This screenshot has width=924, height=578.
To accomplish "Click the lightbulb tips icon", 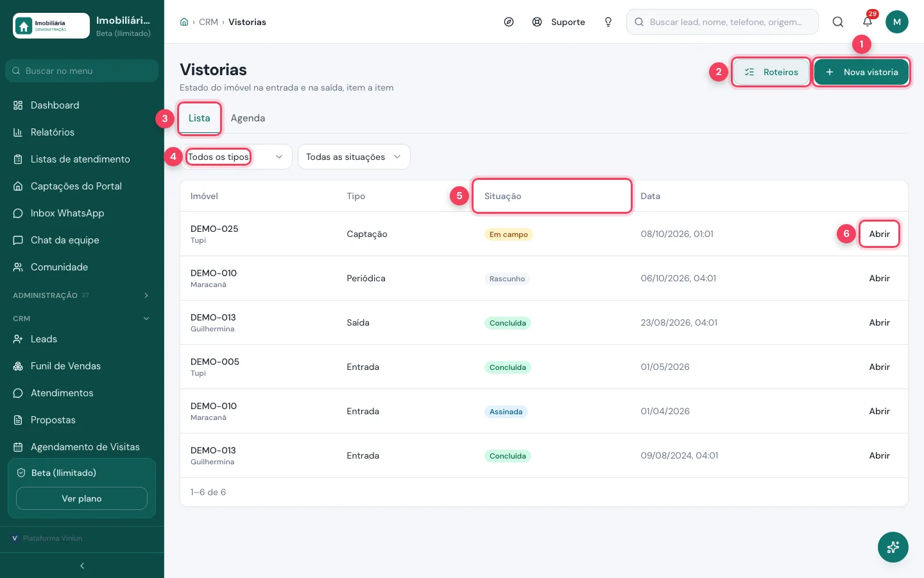I will coord(608,22).
